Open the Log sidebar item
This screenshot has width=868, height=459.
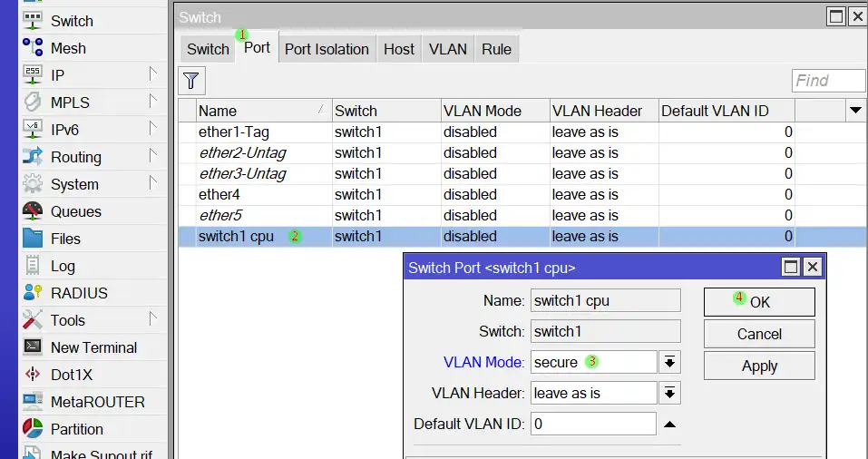(x=62, y=266)
